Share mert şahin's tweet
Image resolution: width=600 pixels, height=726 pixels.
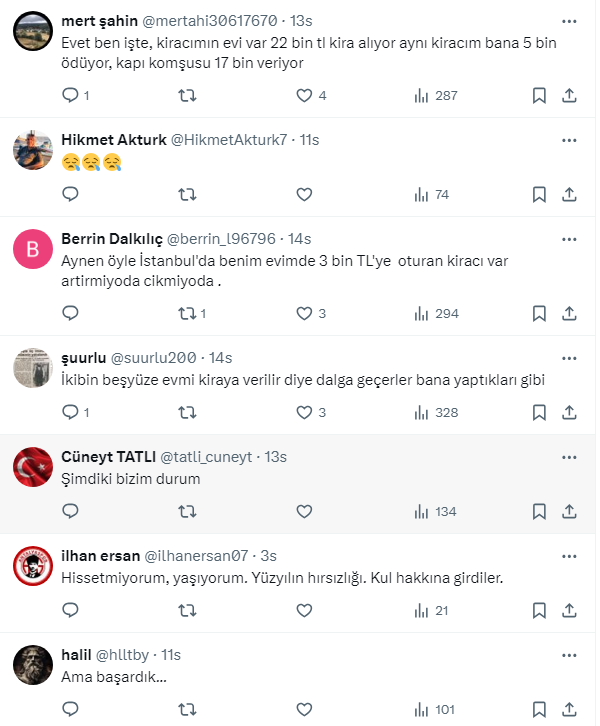569,96
